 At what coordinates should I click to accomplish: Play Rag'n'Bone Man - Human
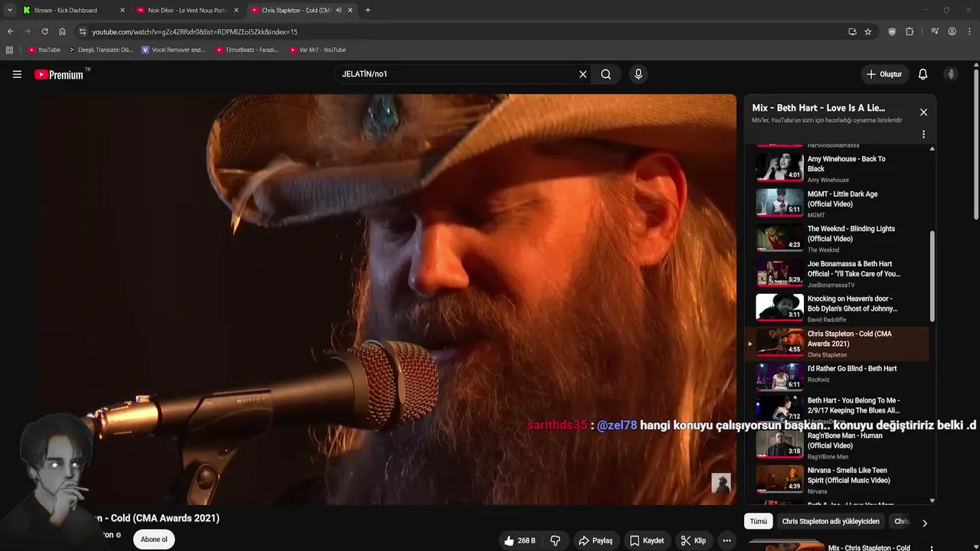point(836,445)
